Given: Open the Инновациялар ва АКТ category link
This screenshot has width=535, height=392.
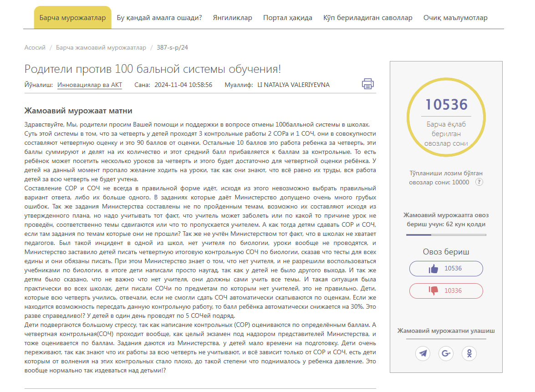Looking at the screenshot, I should [90, 85].
